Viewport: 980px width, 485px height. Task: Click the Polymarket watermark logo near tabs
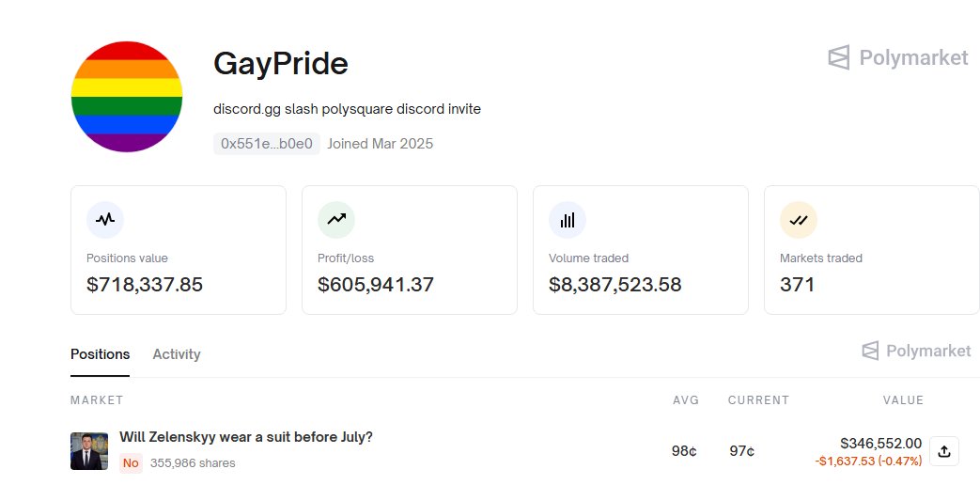coord(916,351)
